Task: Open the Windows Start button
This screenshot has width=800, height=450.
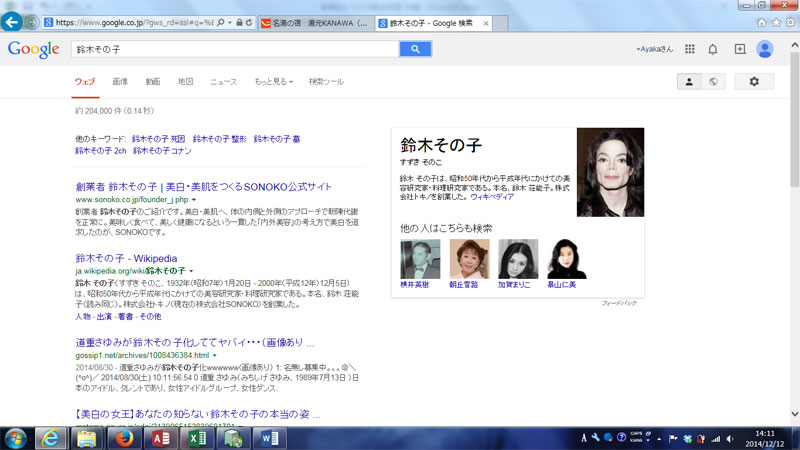Action: click(x=15, y=439)
